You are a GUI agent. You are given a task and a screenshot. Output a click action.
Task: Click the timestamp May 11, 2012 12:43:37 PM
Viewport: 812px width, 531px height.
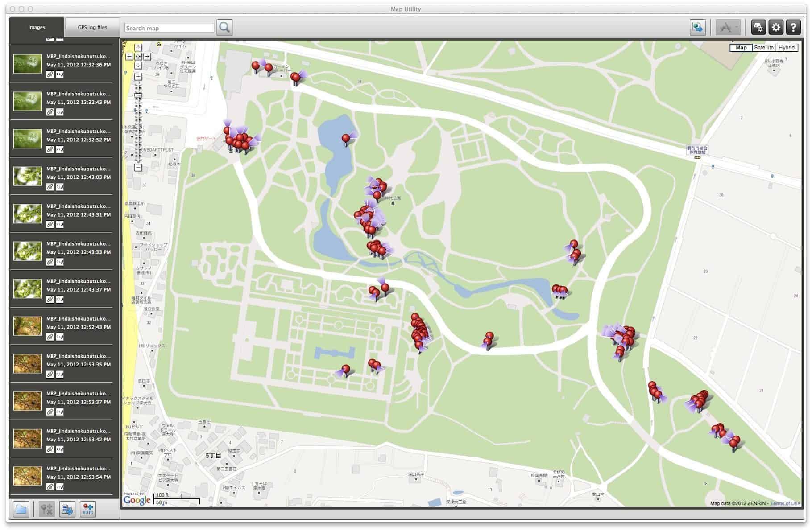pyautogui.click(x=79, y=290)
